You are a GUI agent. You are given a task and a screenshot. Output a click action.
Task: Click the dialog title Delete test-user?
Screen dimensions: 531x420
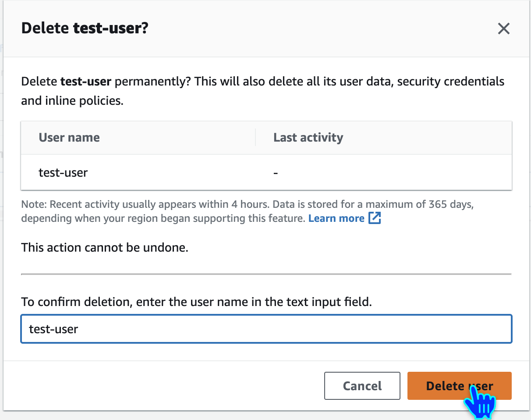coord(85,29)
